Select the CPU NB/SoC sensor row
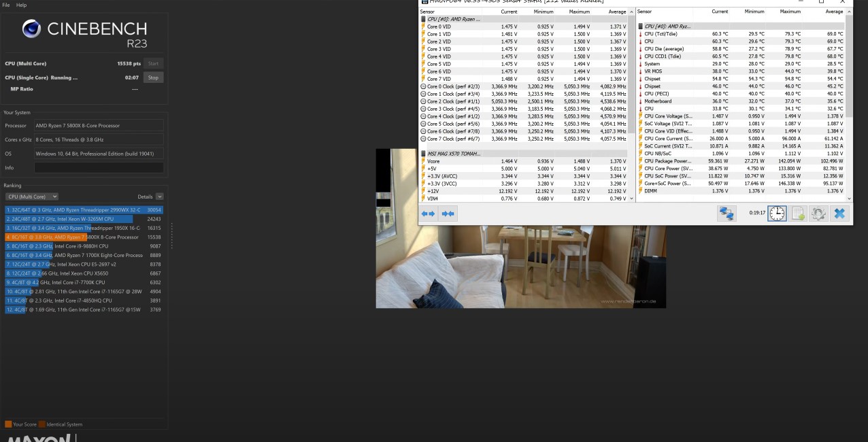868x442 pixels. tap(741, 154)
